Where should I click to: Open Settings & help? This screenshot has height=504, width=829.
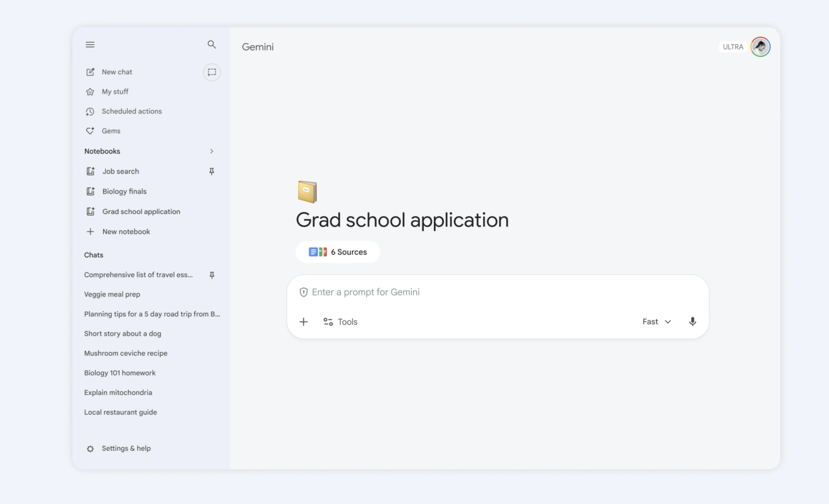[126, 448]
